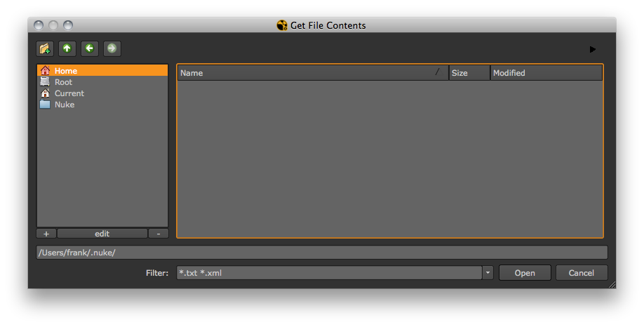Add a new favorite with plus button
The image size is (644, 327).
(x=46, y=234)
